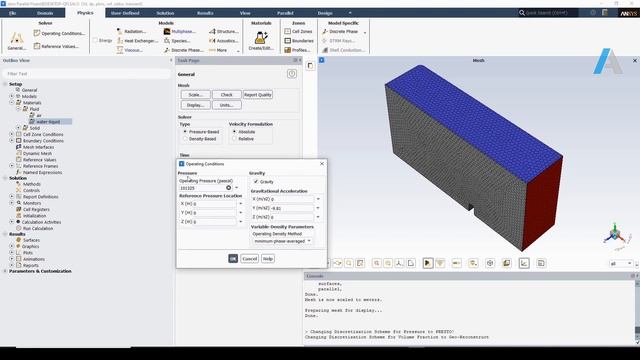The width and height of the screenshot is (640, 360).
Task: Click the plot chart icon in graphics toolbar
Action: coord(524,263)
